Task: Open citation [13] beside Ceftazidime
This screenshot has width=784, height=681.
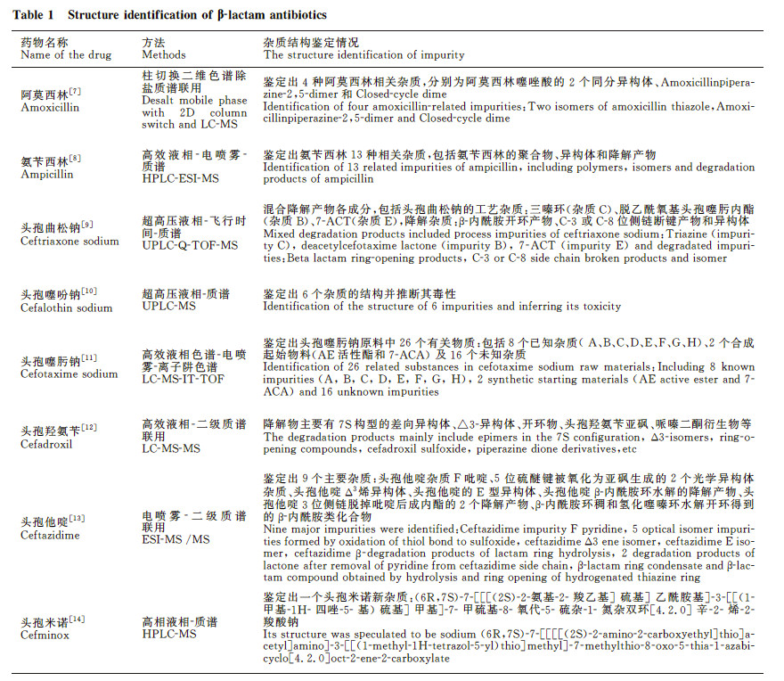Action: point(77,519)
